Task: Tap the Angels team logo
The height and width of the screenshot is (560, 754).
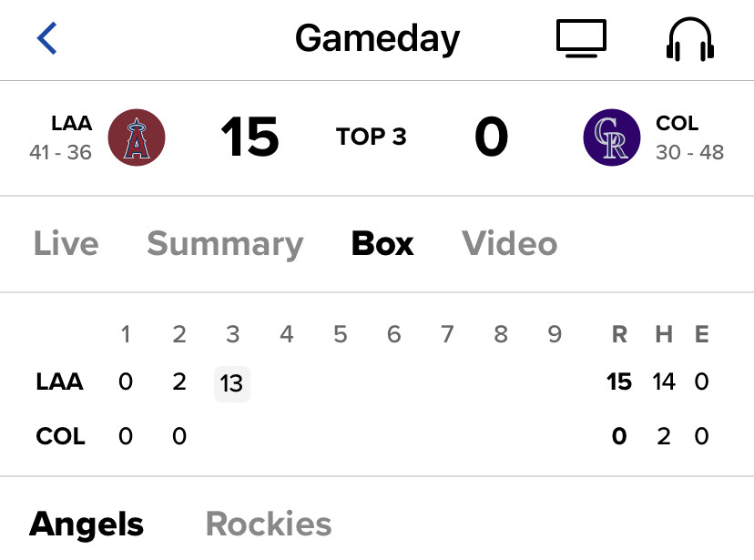Action: pyautogui.click(x=137, y=137)
